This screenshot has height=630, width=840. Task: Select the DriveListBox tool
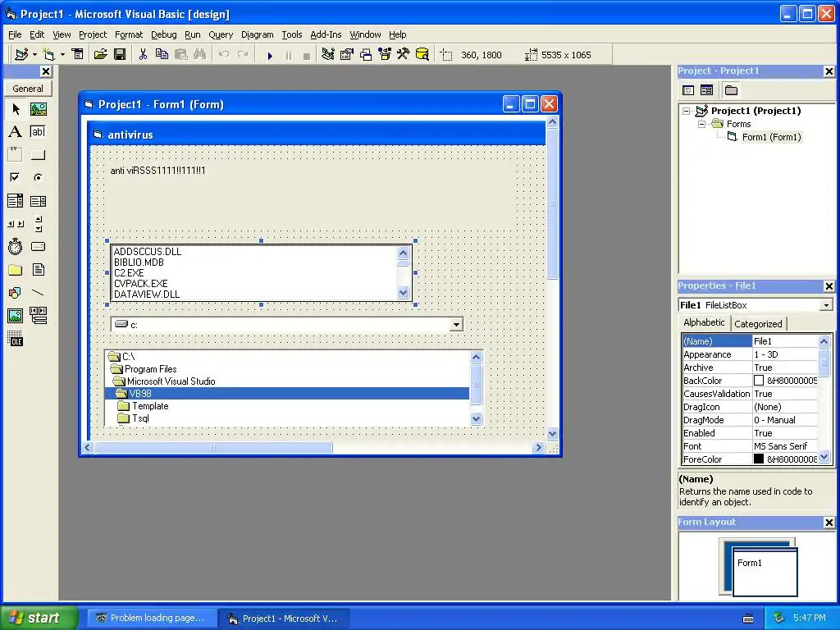tap(38, 246)
